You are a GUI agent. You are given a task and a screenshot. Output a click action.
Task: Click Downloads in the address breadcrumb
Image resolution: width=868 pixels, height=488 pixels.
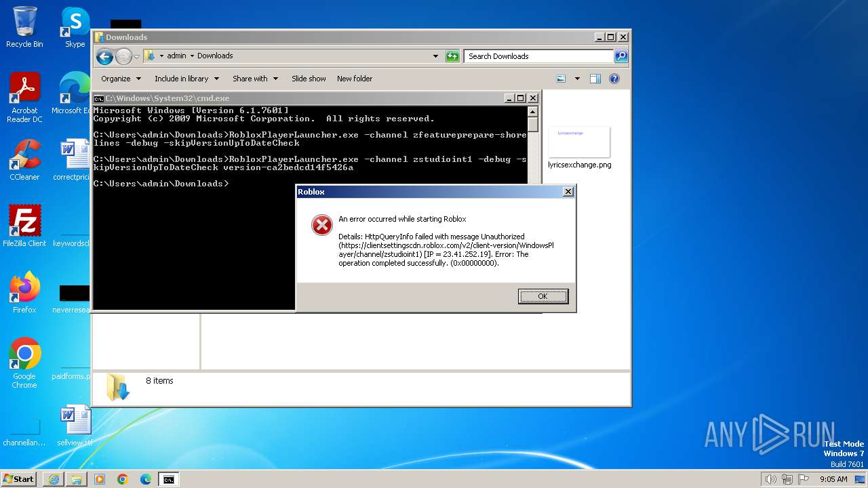(x=215, y=56)
